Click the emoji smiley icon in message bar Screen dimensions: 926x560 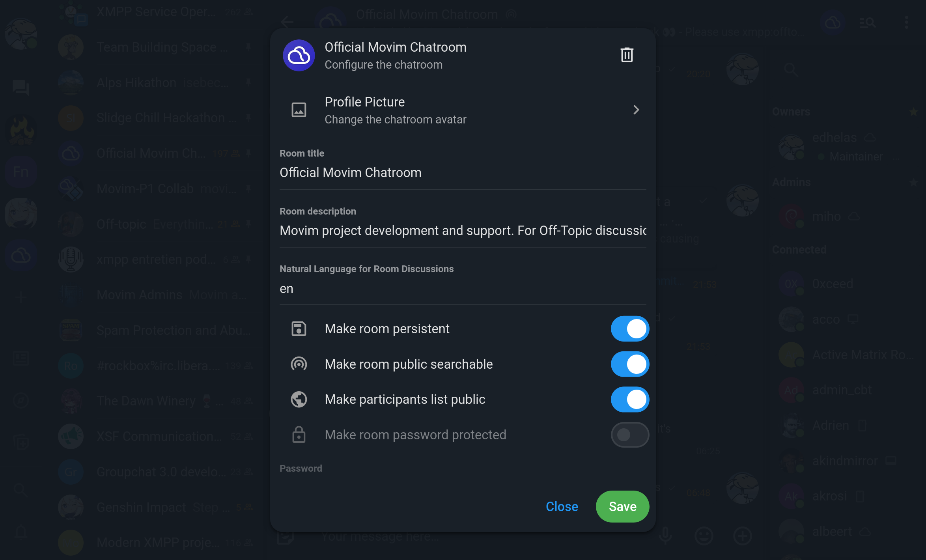click(x=704, y=536)
